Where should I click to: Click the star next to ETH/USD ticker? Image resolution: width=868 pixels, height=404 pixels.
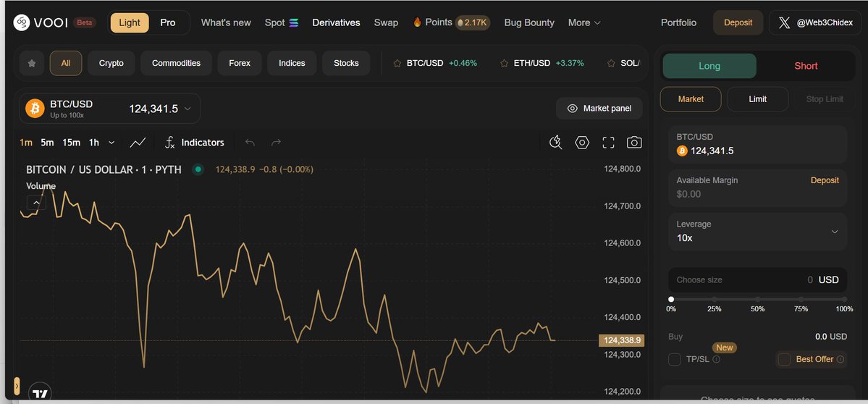click(x=504, y=64)
